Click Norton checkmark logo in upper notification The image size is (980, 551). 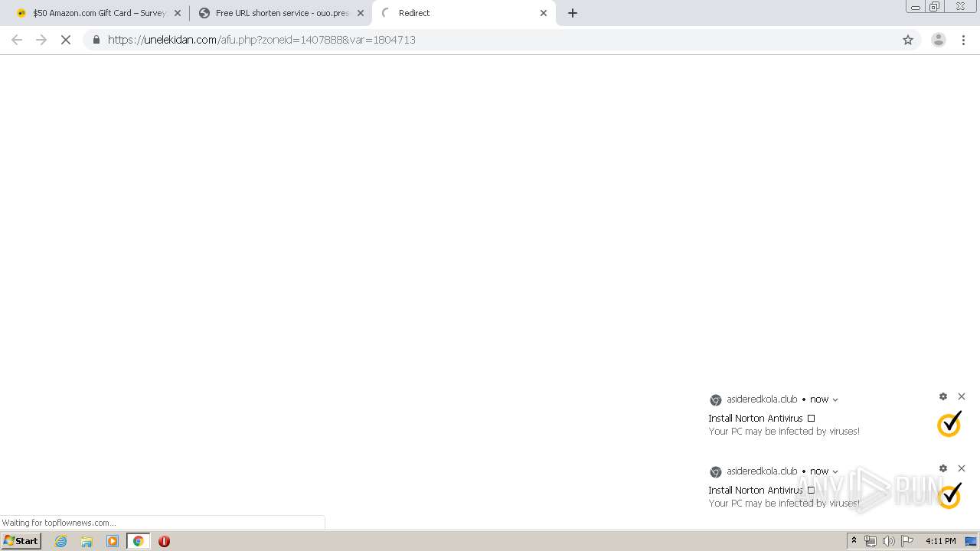pos(949,424)
